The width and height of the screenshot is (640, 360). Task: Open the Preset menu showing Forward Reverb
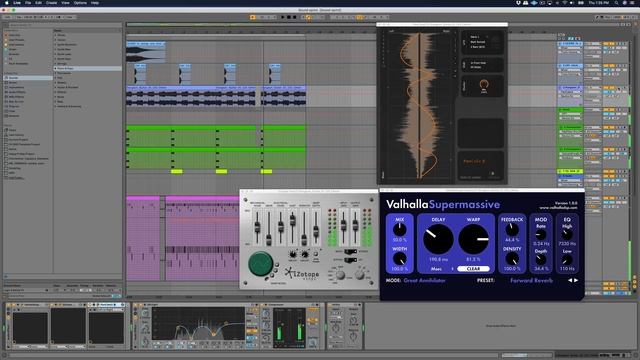click(x=531, y=281)
